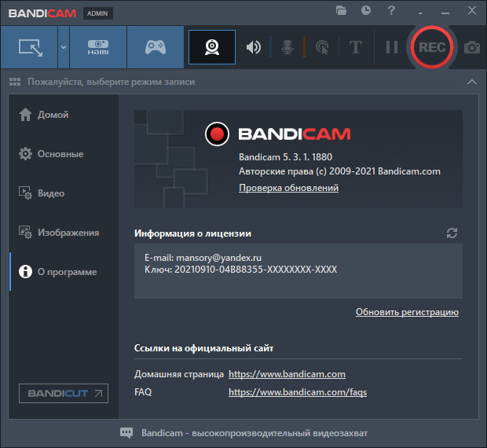Open the output folder icon

point(341,10)
